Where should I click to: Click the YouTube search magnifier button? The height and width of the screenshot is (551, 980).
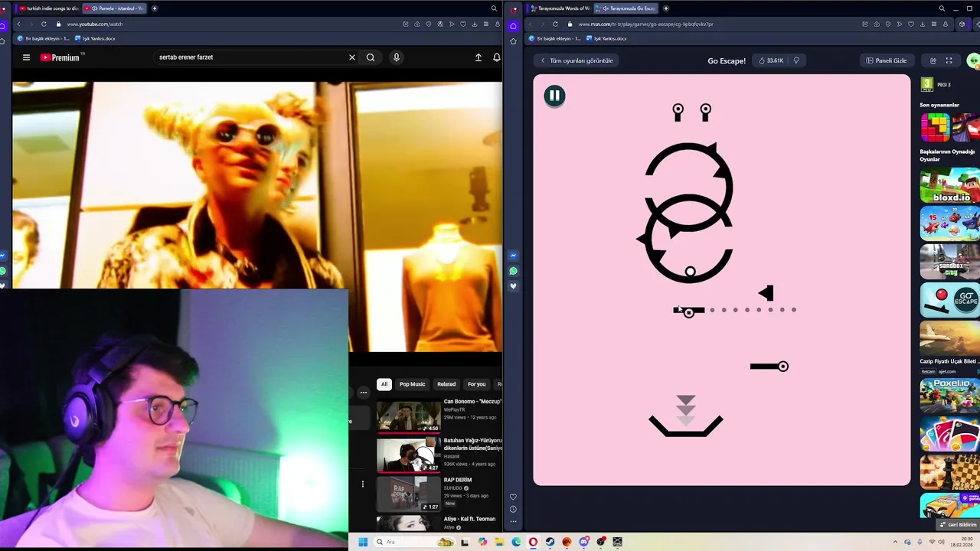pyautogui.click(x=371, y=57)
